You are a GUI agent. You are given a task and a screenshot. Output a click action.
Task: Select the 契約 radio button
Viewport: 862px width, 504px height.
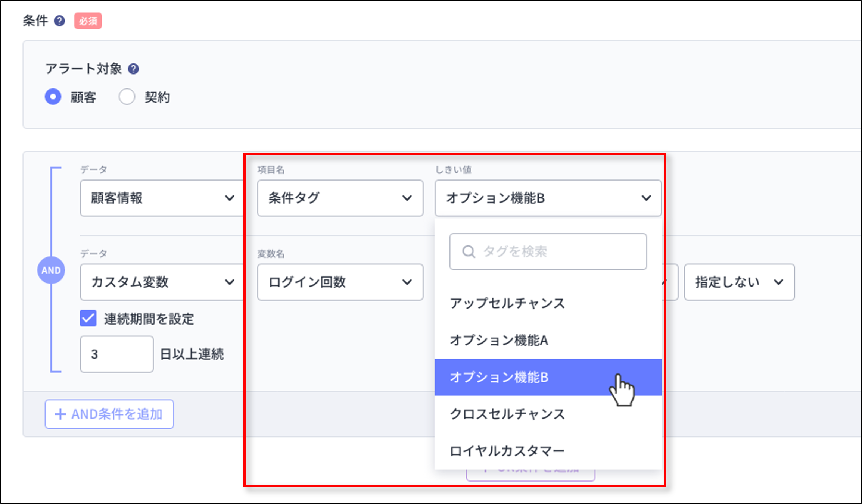tap(127, 97)
